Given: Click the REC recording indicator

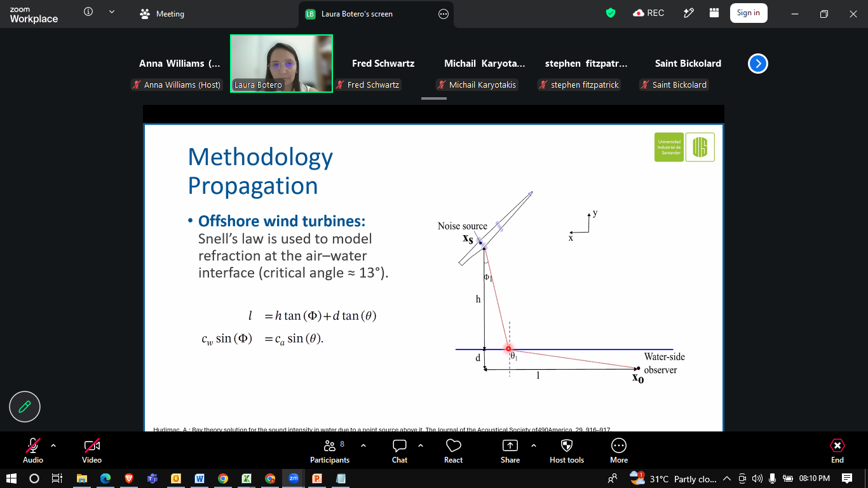Looking at the screenshot, I should 648,13.
